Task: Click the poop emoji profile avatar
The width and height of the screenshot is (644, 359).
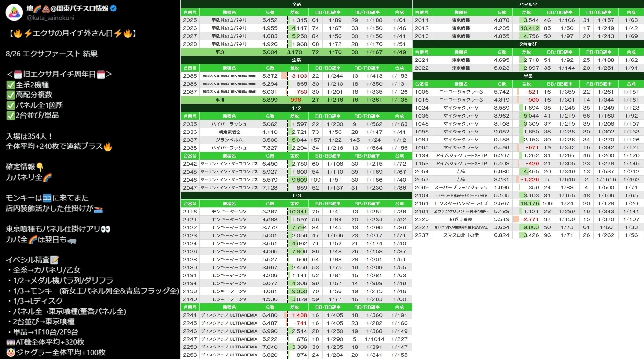Action: [x=14, y=12]
